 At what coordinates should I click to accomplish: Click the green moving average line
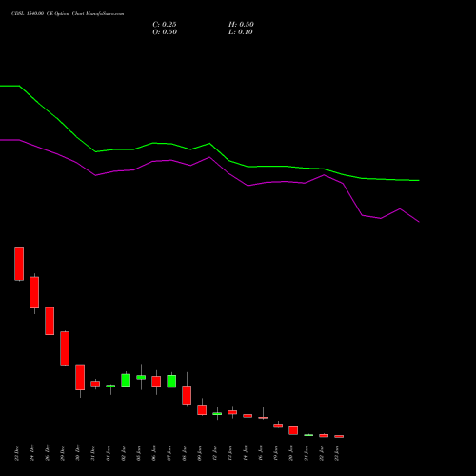(209, 144)
